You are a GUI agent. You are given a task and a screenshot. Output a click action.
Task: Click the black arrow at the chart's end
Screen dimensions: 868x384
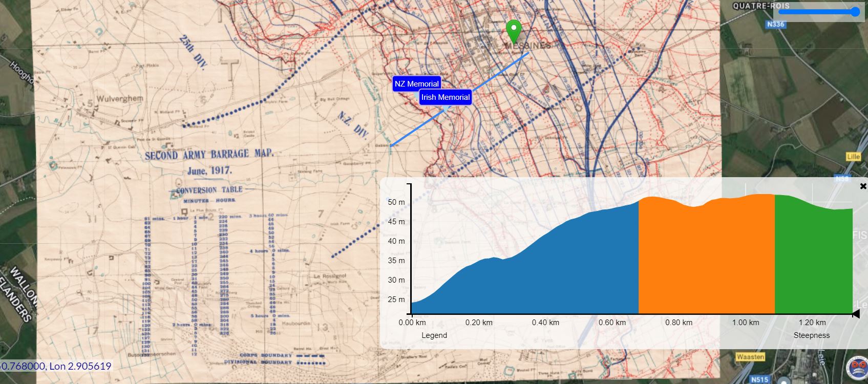[855, 314]
